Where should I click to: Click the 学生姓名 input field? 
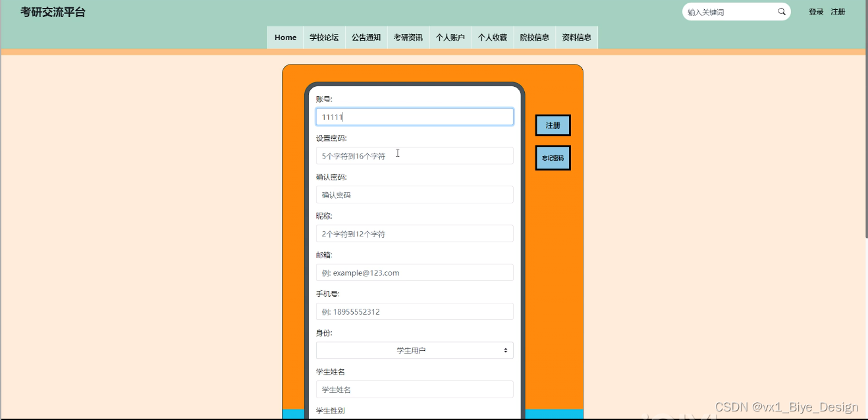(415, 389)
